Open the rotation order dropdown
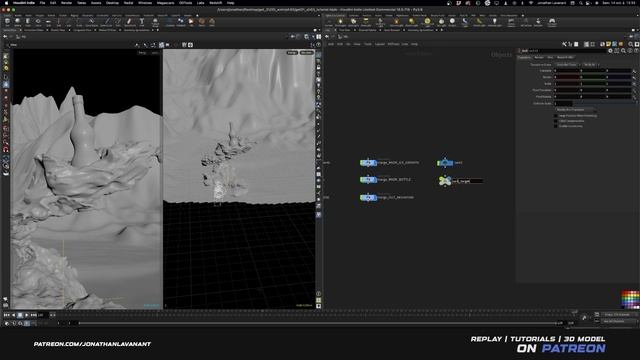 [x=590, y=65]
